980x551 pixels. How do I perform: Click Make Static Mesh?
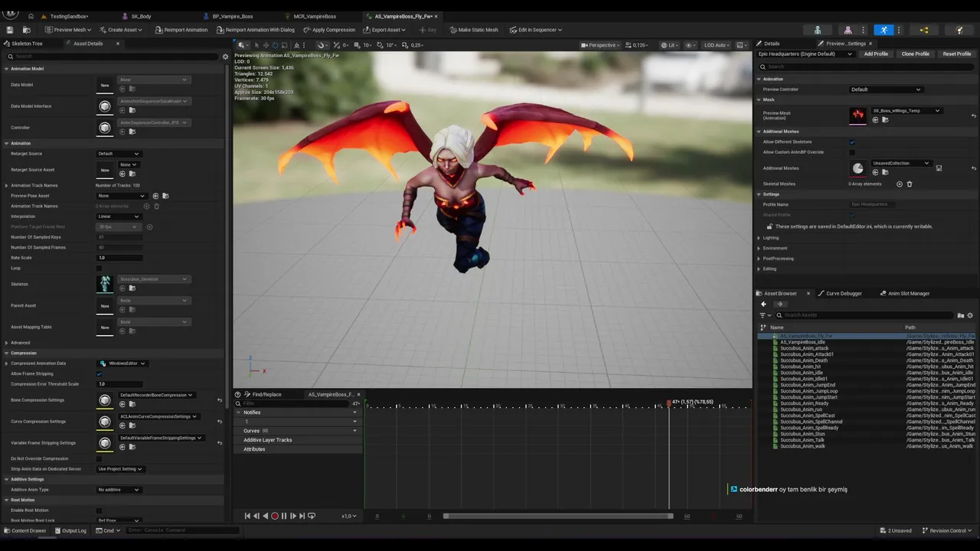[474, 30]
